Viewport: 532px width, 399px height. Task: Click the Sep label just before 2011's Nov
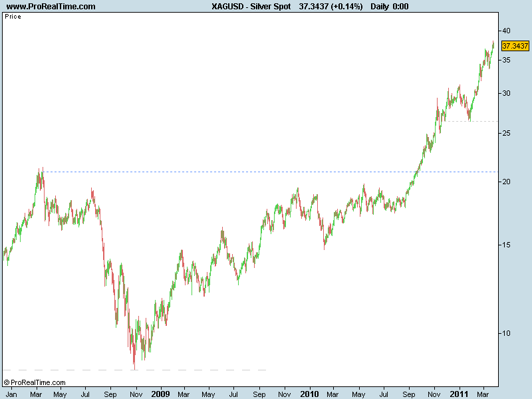[409, 394]
